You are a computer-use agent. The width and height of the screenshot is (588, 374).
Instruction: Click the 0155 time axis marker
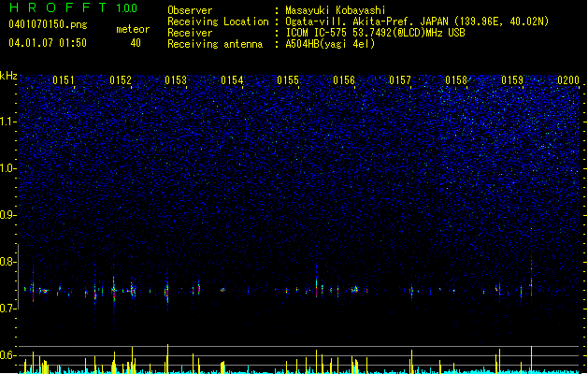point(288,80)
